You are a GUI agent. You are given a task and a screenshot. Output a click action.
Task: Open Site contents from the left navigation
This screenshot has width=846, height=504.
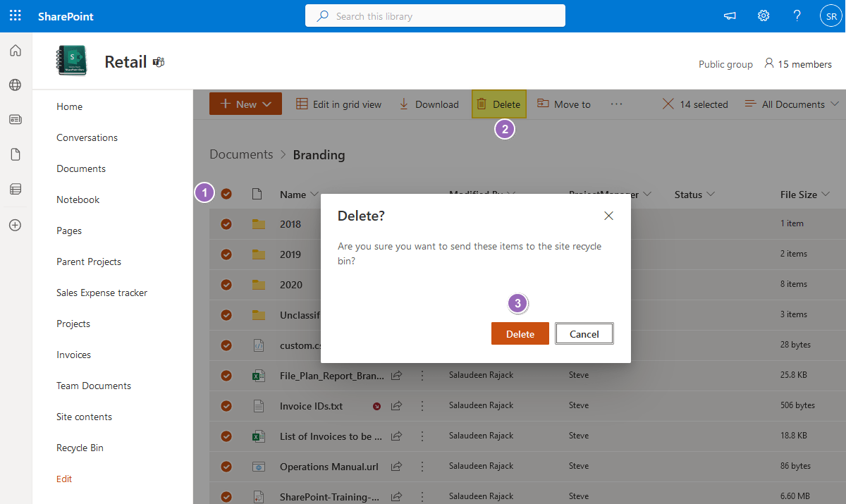click(84, 416)
